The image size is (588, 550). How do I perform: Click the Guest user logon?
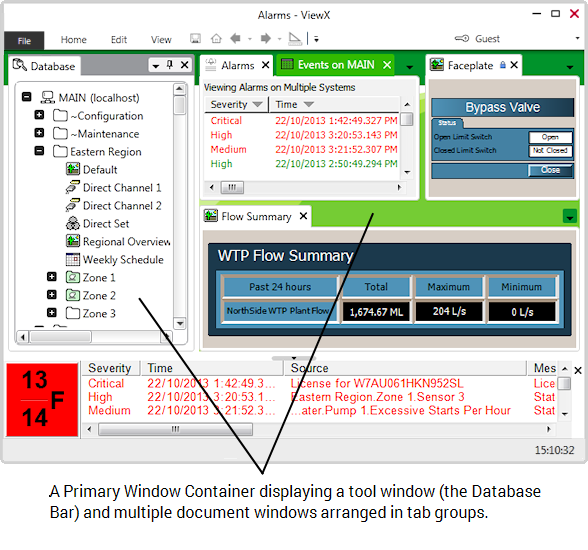[x=487, y=39]
